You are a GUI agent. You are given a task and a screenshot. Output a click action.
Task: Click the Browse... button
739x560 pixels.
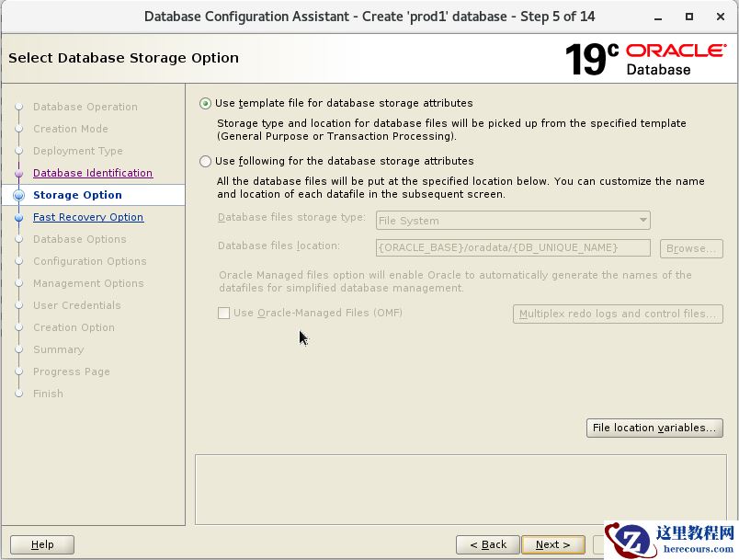tap(691, 248)
